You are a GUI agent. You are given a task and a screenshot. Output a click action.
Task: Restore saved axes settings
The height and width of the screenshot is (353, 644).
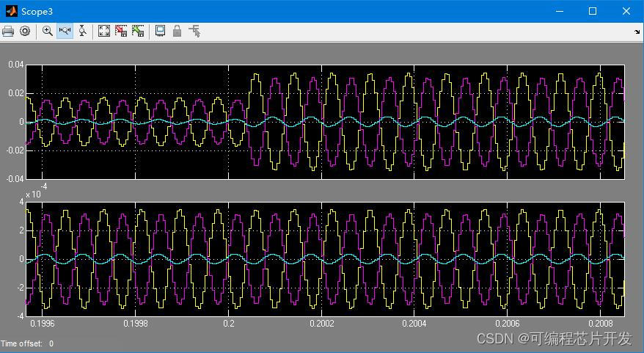coord(138,32)
